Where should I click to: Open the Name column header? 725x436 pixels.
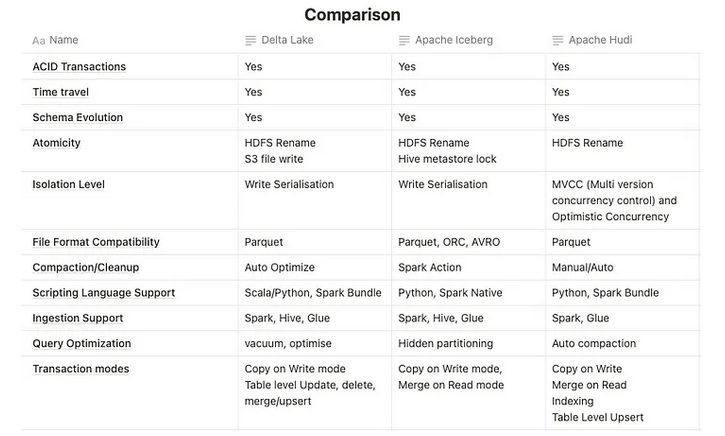63,41
